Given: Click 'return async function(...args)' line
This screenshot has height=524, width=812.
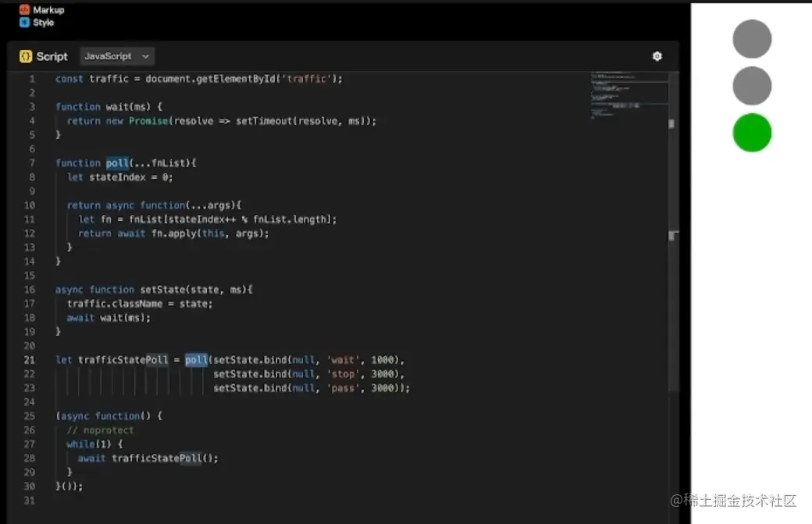Looking at the screenshot, I should coord(155,205).
